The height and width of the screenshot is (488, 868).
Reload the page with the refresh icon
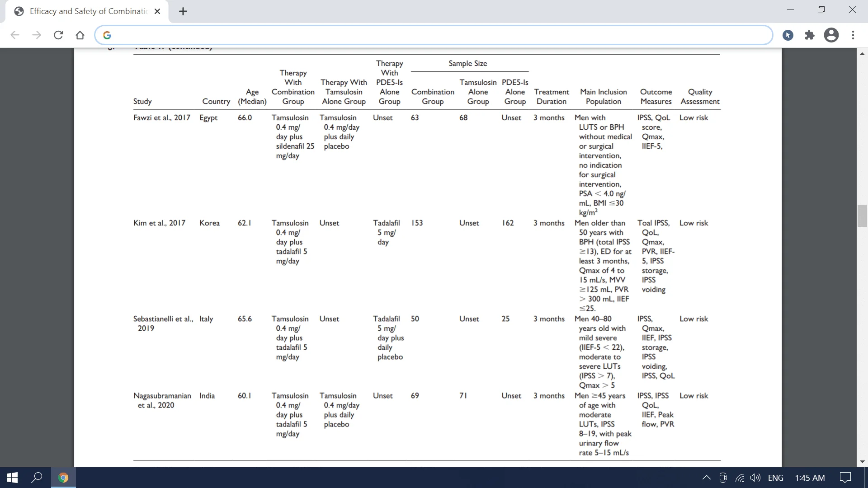(x=58, y=35)
